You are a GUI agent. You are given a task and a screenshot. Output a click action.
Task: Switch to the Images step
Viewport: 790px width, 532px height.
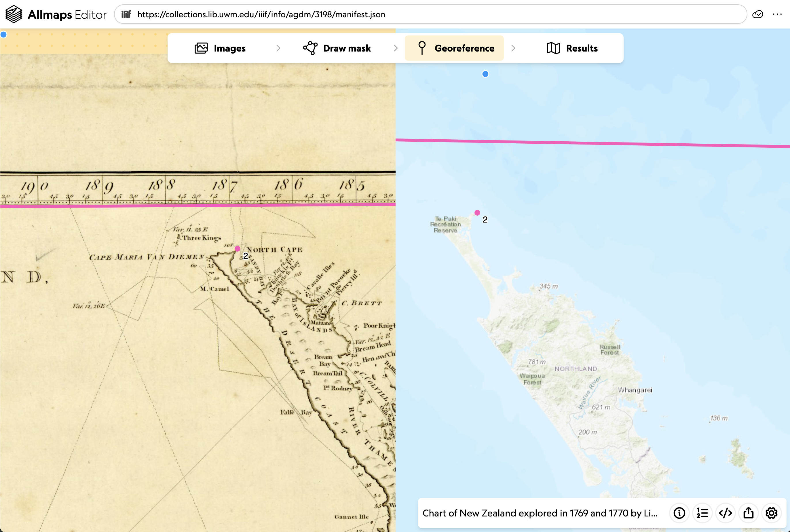point(220,48)
